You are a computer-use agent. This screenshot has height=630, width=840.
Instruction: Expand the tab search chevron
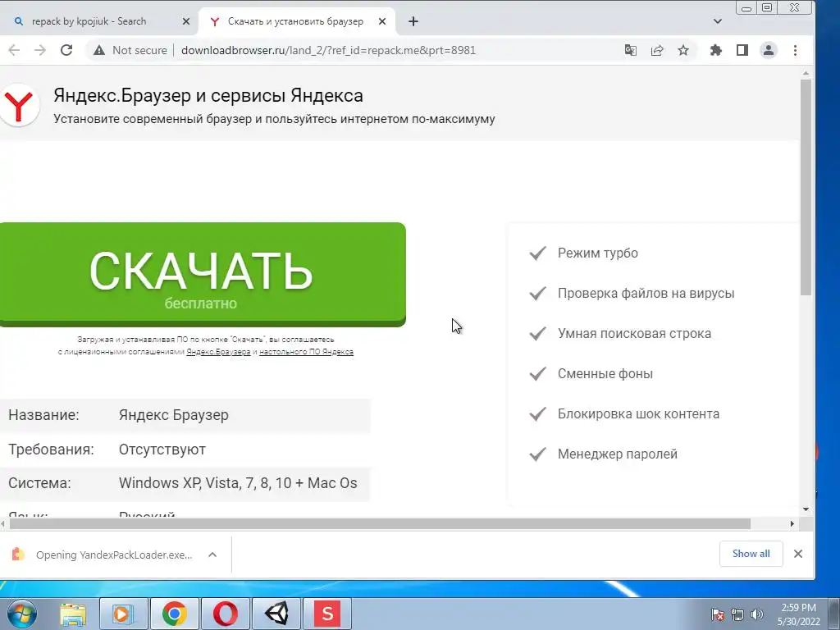718,21
